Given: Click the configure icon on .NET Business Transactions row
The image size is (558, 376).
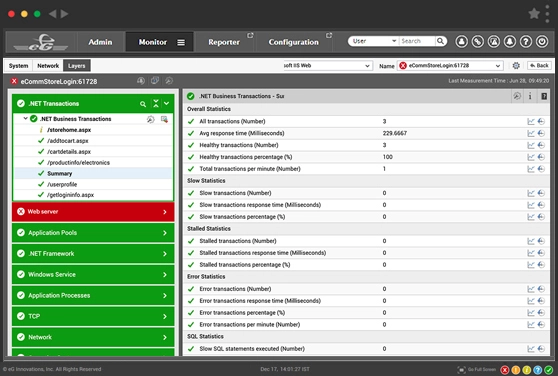Looking at the screenshot, I should click(x=164, y=119).
